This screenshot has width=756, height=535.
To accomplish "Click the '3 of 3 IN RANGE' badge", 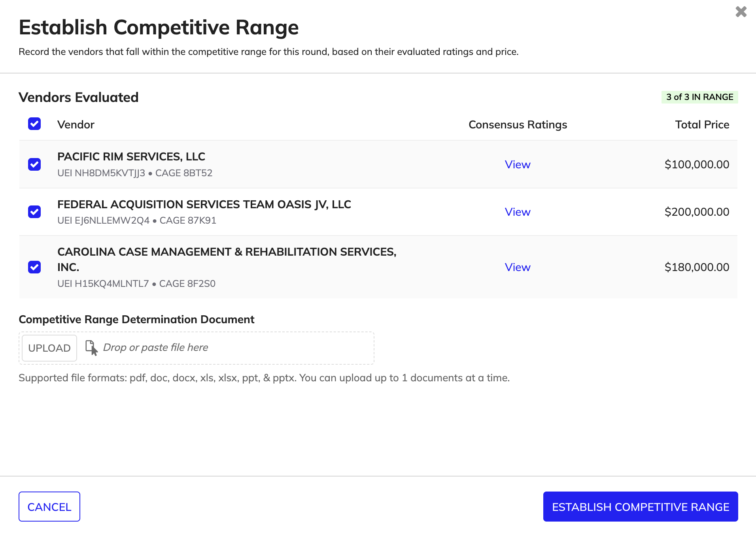I will (699, 97).
